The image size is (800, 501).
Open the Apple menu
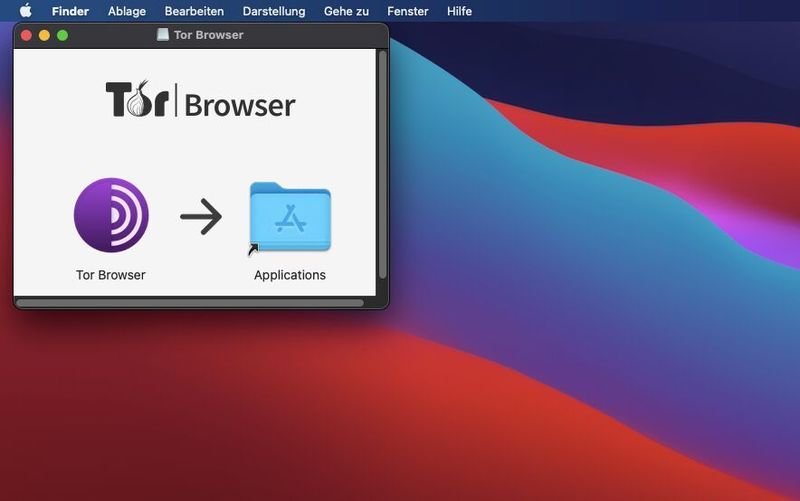point(26,11)
